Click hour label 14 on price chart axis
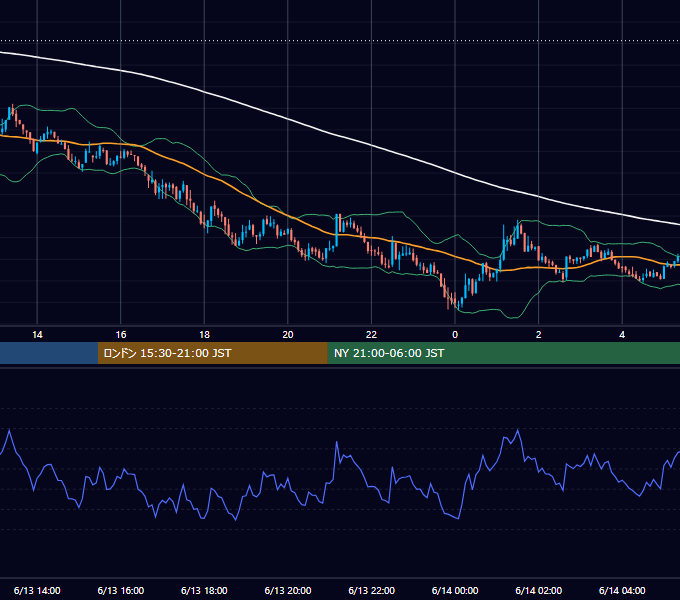This screenshot has height=600, width=680. pyautogui.click(x=37, y=335)
